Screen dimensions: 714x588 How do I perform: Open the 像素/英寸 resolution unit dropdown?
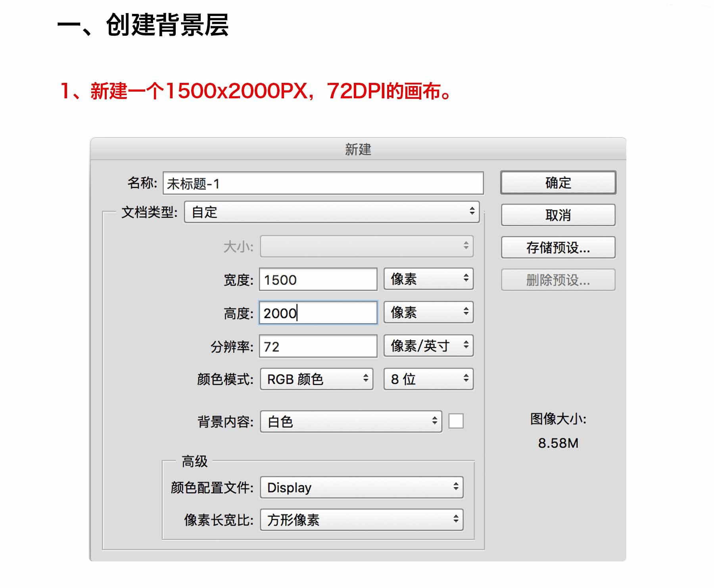[x=428, y=345]
